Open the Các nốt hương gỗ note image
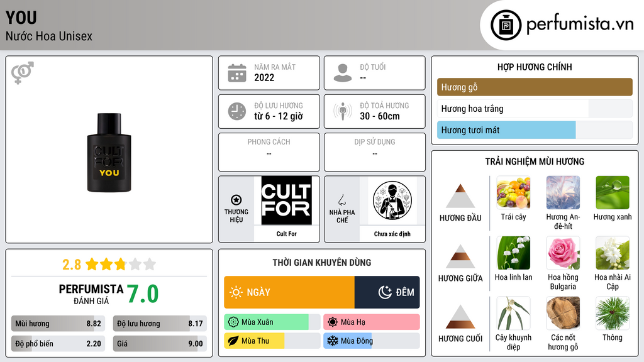 [x=563, y=313]
